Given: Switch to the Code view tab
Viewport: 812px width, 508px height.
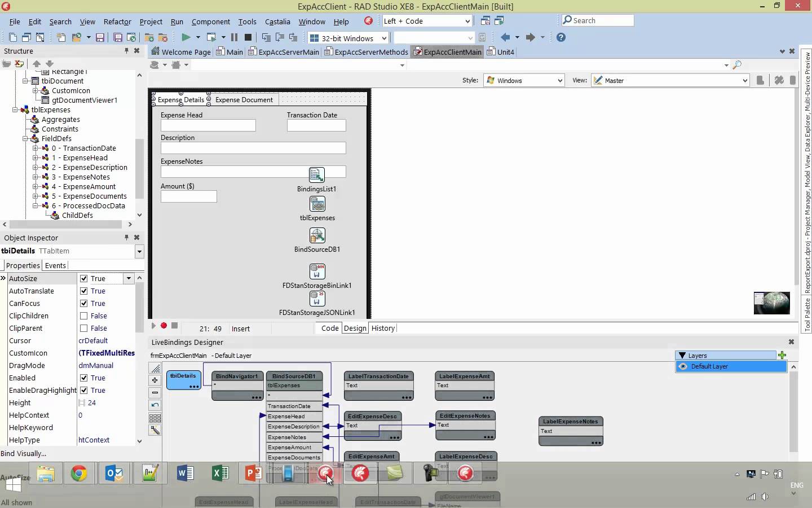Looking at the screenshot, I should tap(330, 328).
